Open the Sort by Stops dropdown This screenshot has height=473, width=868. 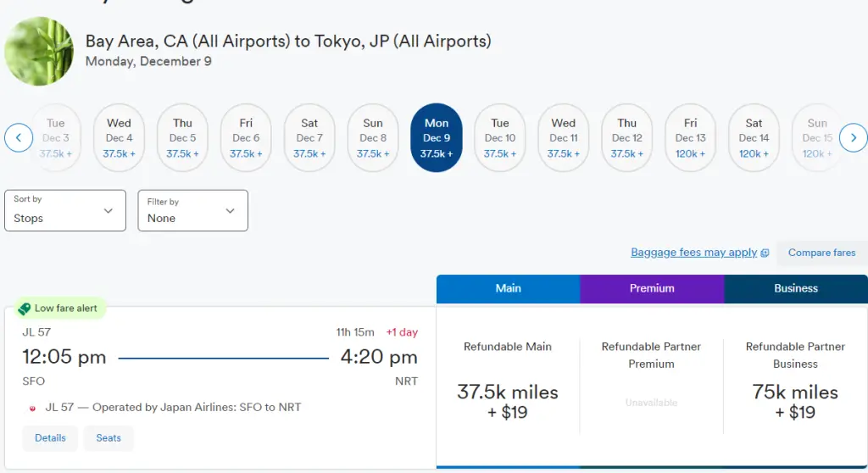(x=65, y=210)
